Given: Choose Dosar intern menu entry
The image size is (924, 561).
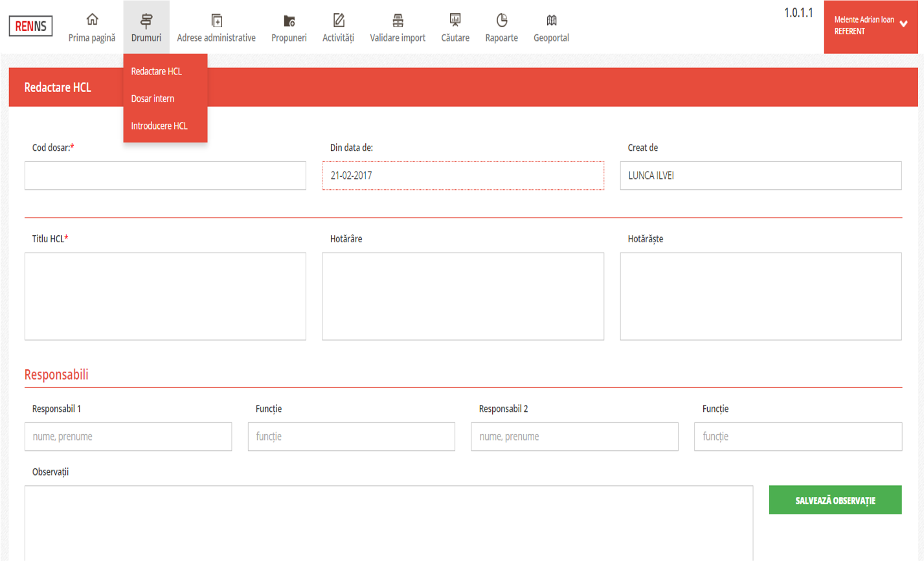Looking at the screenshot, I should (x=152, y=98).
